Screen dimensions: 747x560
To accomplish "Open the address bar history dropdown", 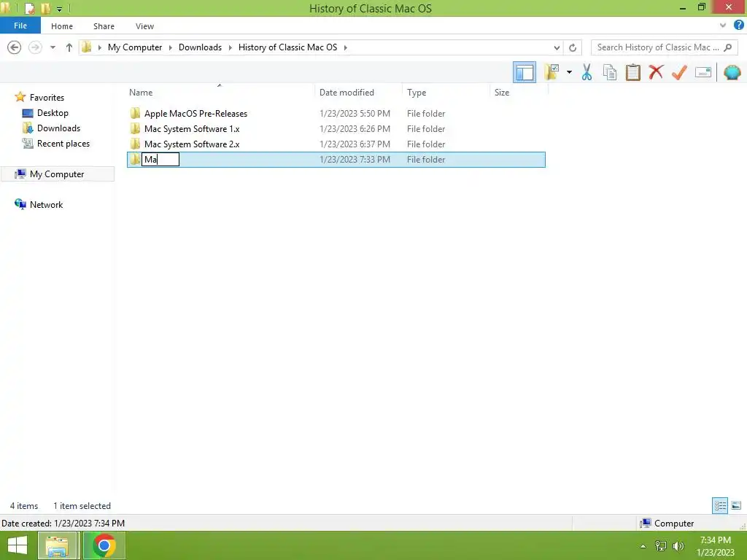I will pos(557,47).
